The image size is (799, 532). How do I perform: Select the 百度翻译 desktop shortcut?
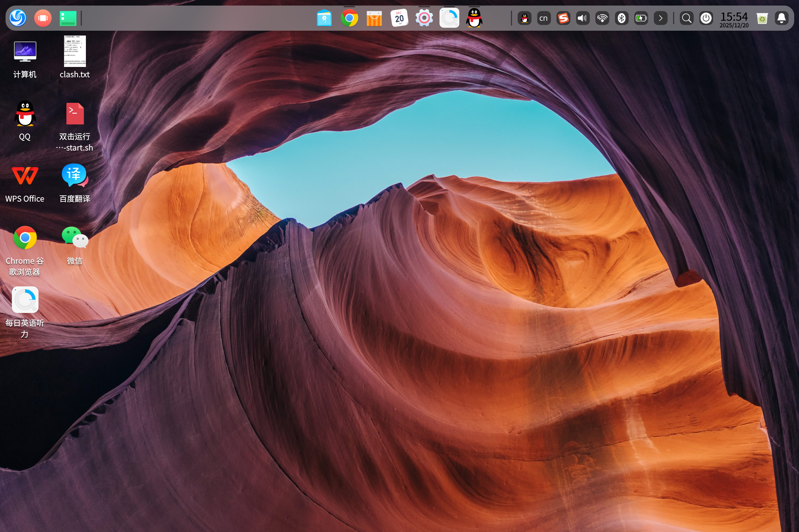[x=75, y=183]
